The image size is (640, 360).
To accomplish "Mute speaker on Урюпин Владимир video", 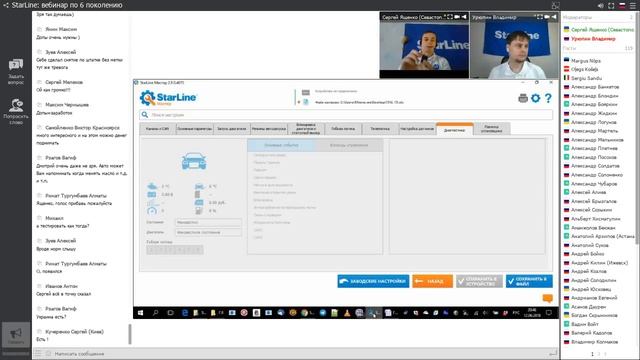I will (x=554, y=17).
